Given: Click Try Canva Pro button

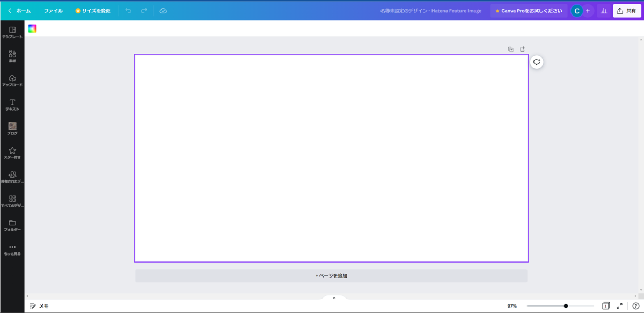Looking at the screenshot, I should (x=529, y=11).
